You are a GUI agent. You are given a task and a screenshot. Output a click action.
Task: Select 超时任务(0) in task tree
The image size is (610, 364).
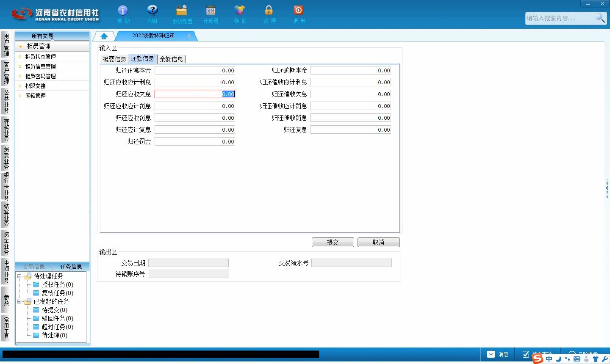[57, 327]
